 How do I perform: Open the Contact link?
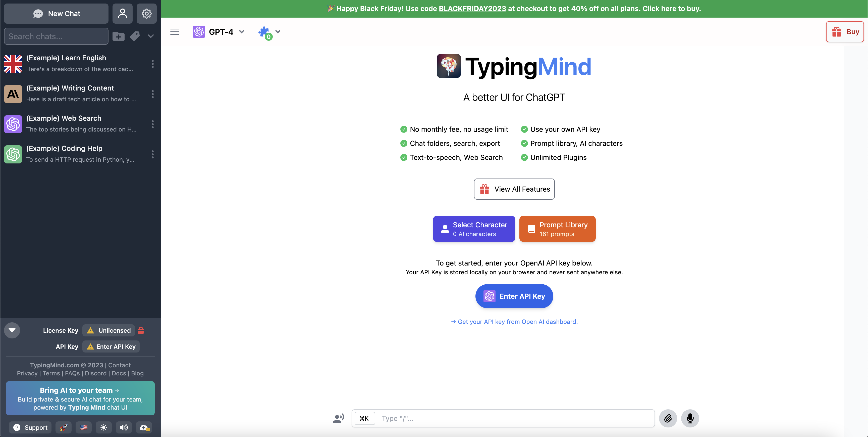(119, 365)
